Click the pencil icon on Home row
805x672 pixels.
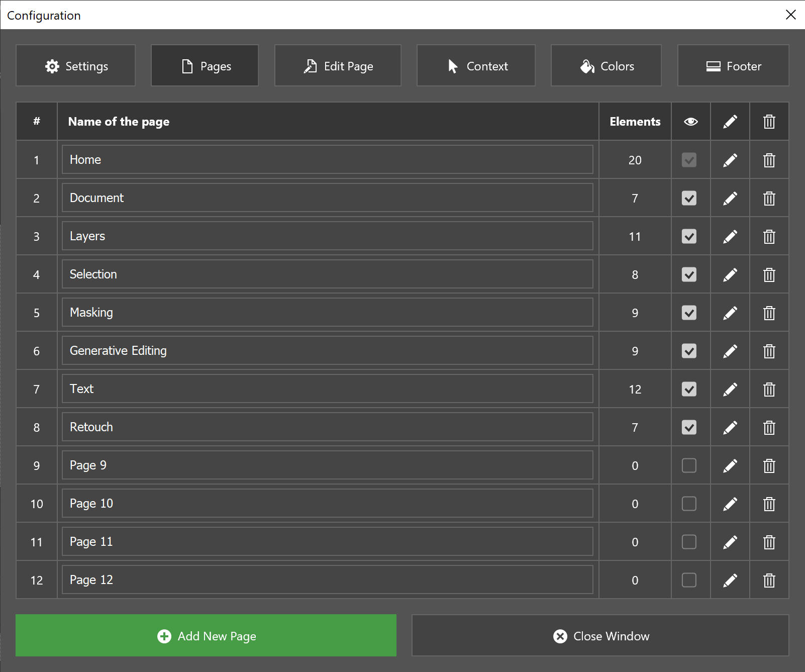coord(730,160)
